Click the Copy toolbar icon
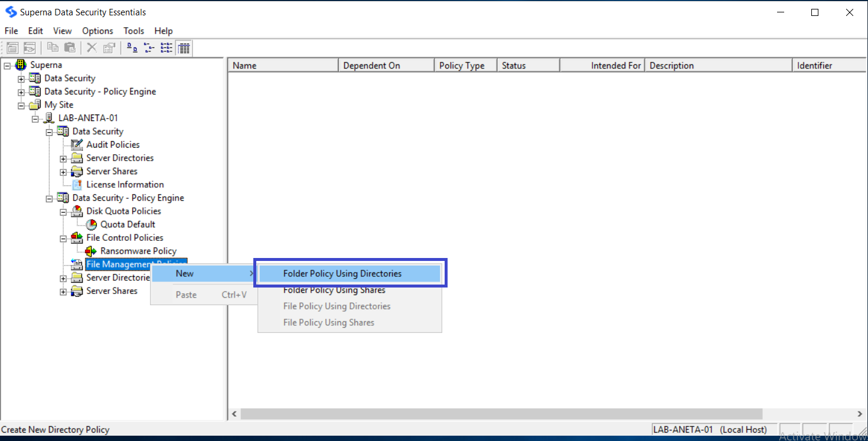Viewport: 868px width, 441px height. pyautogui.click(x=53, y=48)
